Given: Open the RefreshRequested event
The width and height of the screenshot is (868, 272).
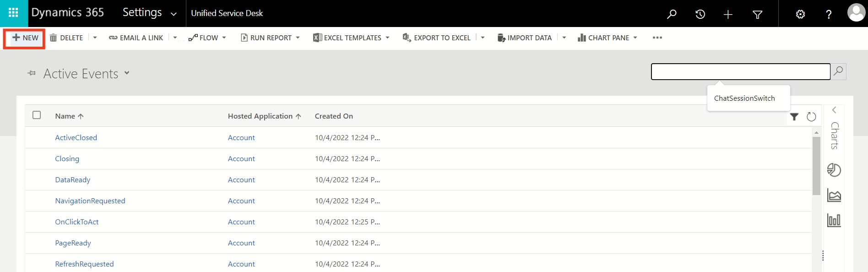Looking at the screenshot, I should coord(84,264).
